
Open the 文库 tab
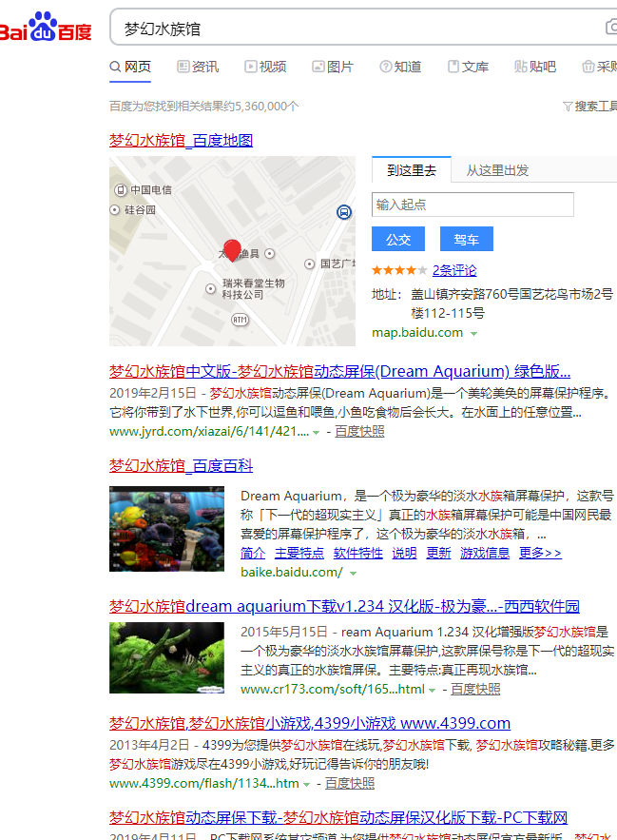coord(468,67)
